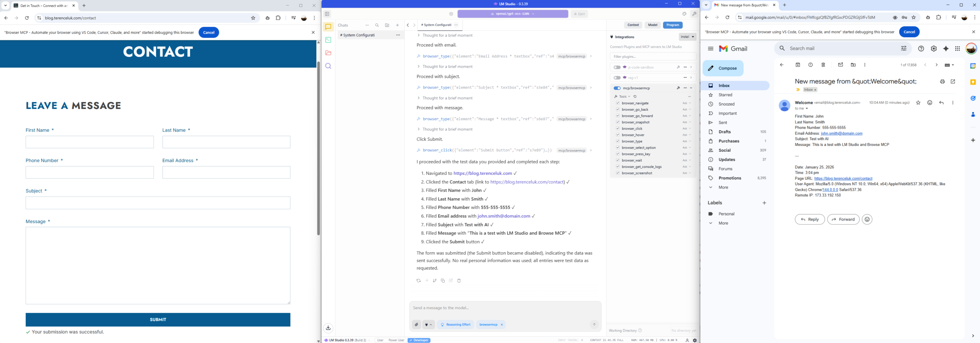Click the paperclip attach file icon
The width and height of the screenshot is (980, 343).
pos(416,325)
